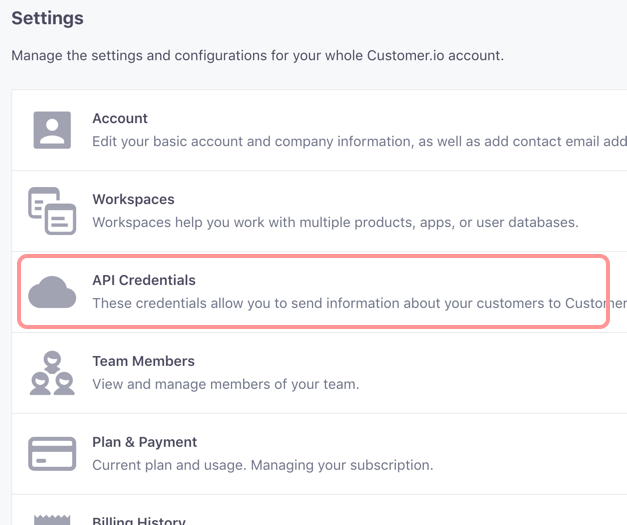Open the Account settings title
Screen dimensions: 627x525
point(120,119)
